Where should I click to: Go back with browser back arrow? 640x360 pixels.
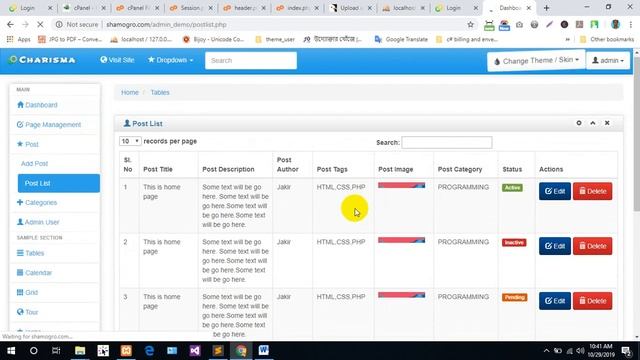coord(10,24)
